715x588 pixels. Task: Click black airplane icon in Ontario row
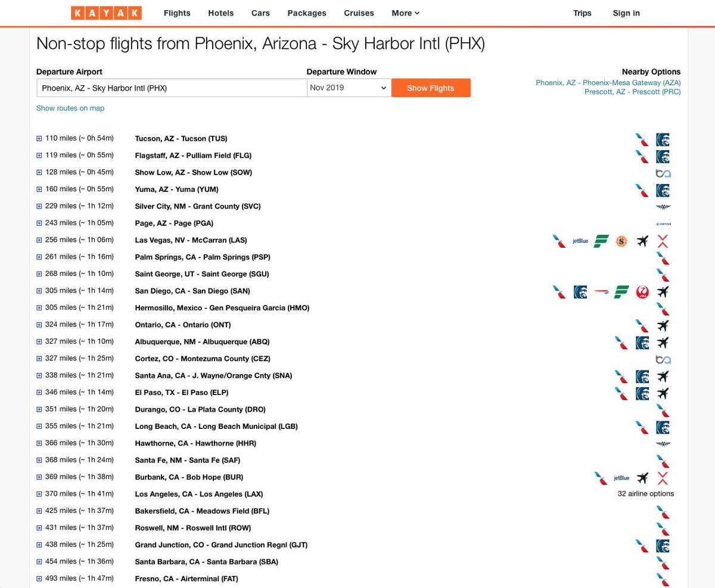pos(663,326)
